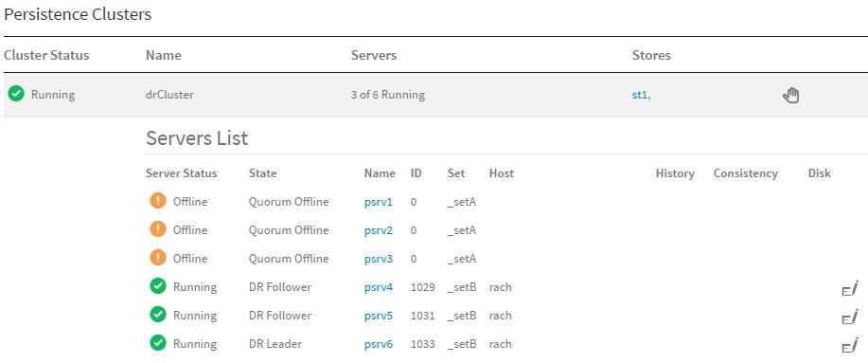The image size is (868, 363).
Task: Open the st1 store link
Action: coord(639,95)
